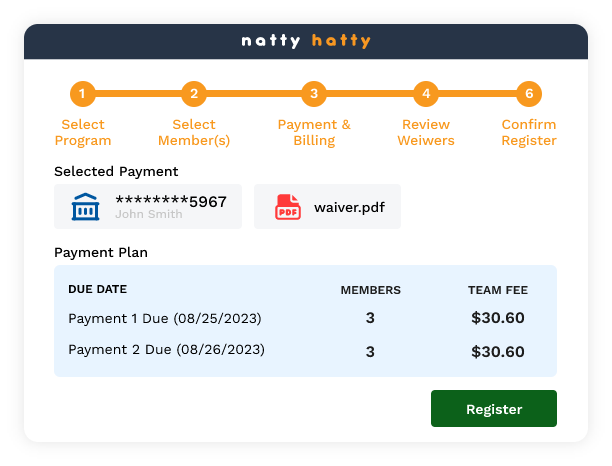This screenshot has width=612, height=466.
Task: Jump to Confirm Register step label
Action: pos(529,133)
